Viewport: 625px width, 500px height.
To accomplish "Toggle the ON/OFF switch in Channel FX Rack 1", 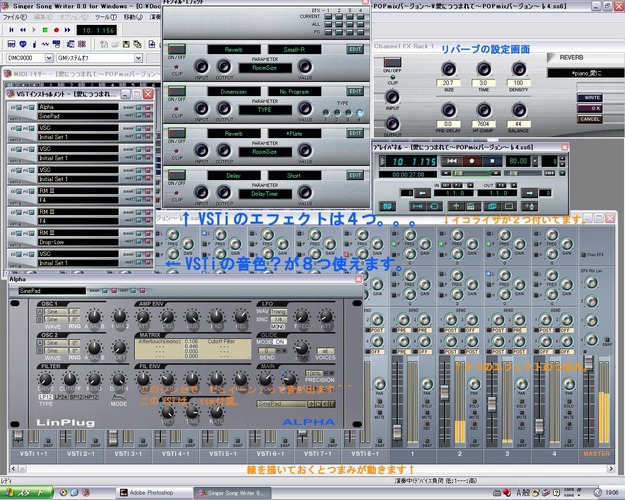I will (392, 62).
